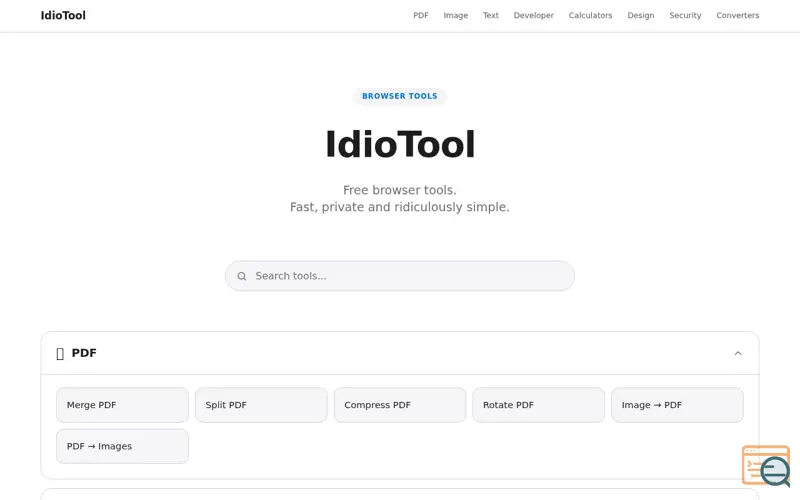Open the Security nav menu
The image size is (800, 500).
coord(685,15)
